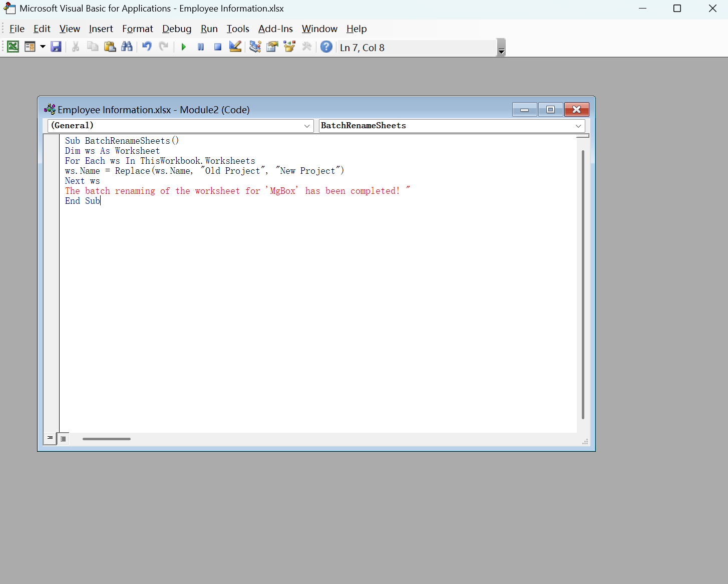Screen dimensions: 728x584
Task: Click the Break pause icon
Action: pos(201,47)
